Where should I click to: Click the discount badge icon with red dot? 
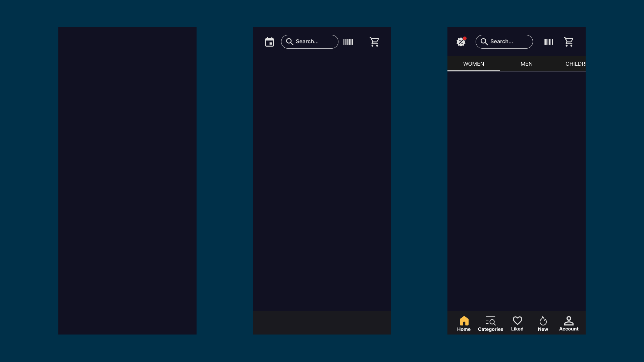point(461,42)
